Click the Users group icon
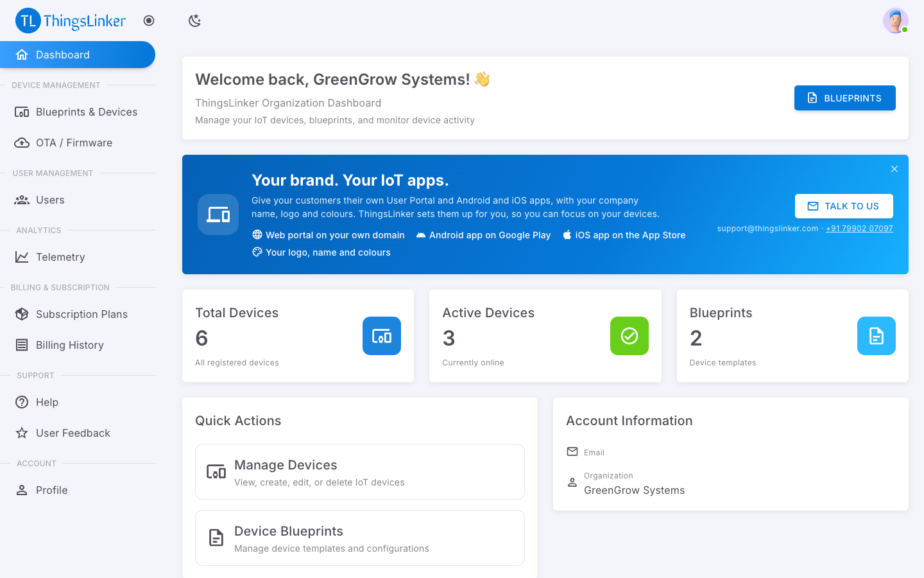924x578 pixels. coord(22,200)
